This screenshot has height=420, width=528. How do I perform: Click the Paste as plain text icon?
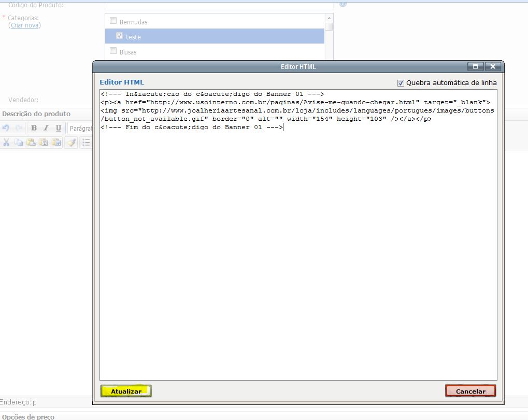tap(44, 142)
